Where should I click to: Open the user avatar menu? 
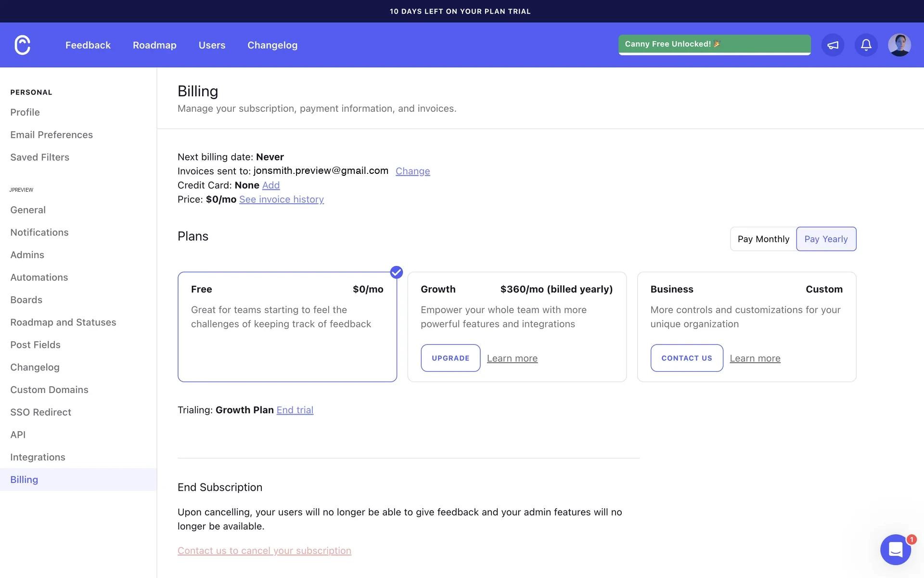pos(899,45)
